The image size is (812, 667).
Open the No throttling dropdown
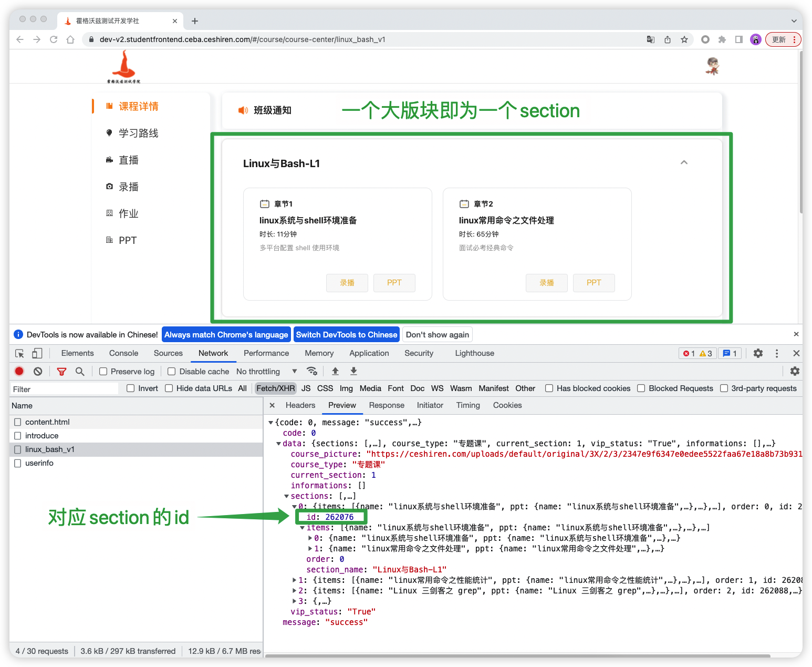point(266,372)
